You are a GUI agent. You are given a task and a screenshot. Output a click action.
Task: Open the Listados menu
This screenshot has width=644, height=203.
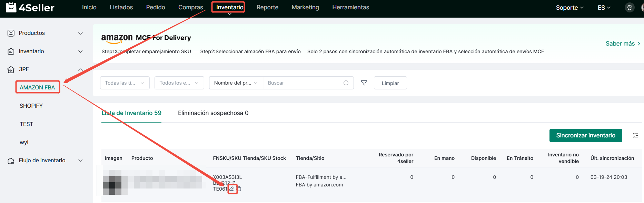pyautogui.click(x=121, y=7)
